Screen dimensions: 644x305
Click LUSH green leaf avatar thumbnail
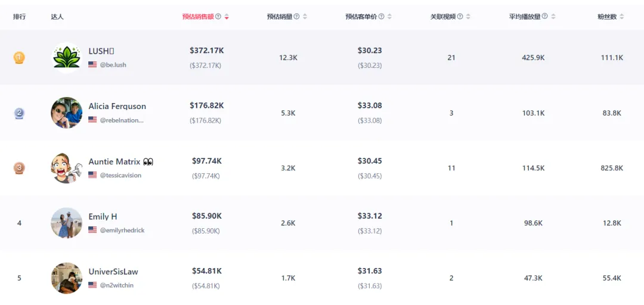(x=67, y=57)
